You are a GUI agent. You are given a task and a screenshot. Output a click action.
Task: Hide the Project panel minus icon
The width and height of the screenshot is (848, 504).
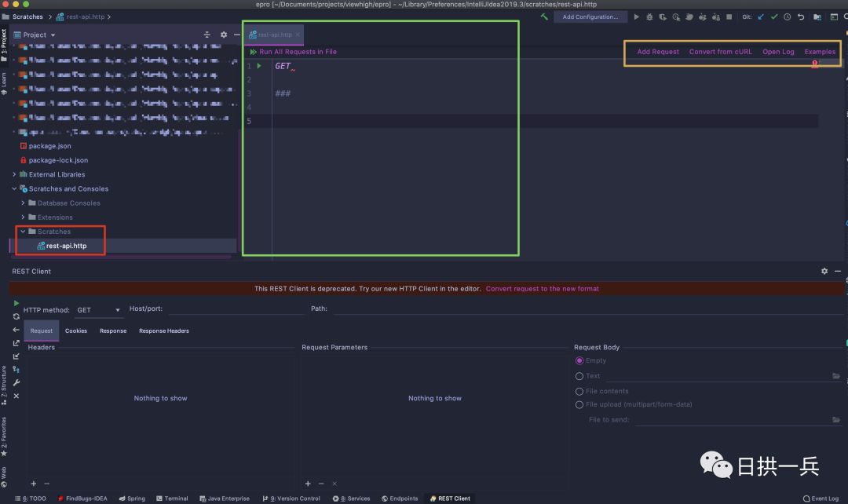(236, 35)
